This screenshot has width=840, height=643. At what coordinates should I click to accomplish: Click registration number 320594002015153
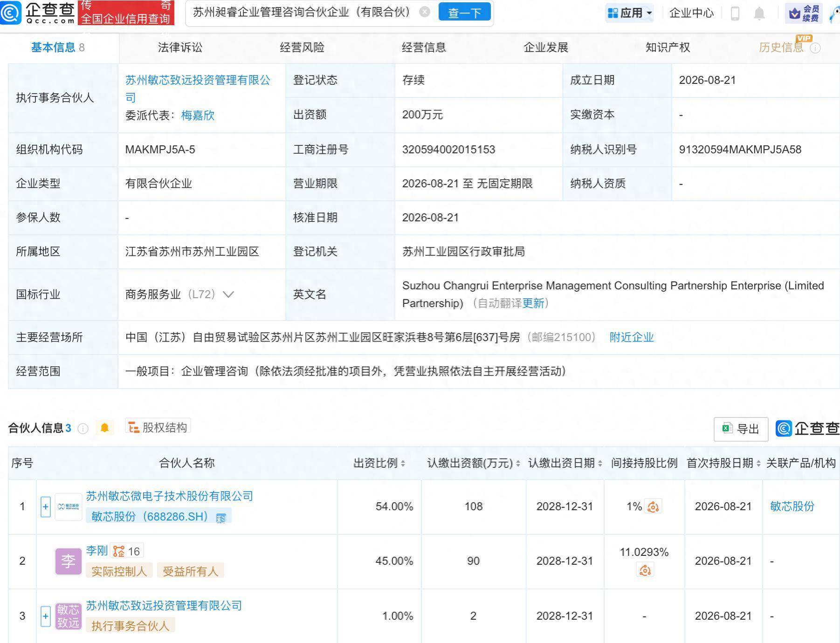(448, 150)
